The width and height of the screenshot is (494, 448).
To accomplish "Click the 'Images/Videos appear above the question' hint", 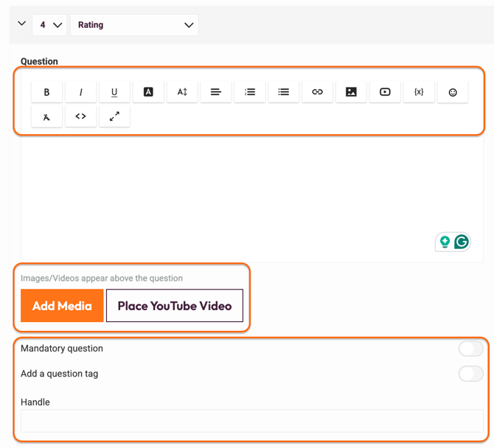I will [x=102, y=279].
